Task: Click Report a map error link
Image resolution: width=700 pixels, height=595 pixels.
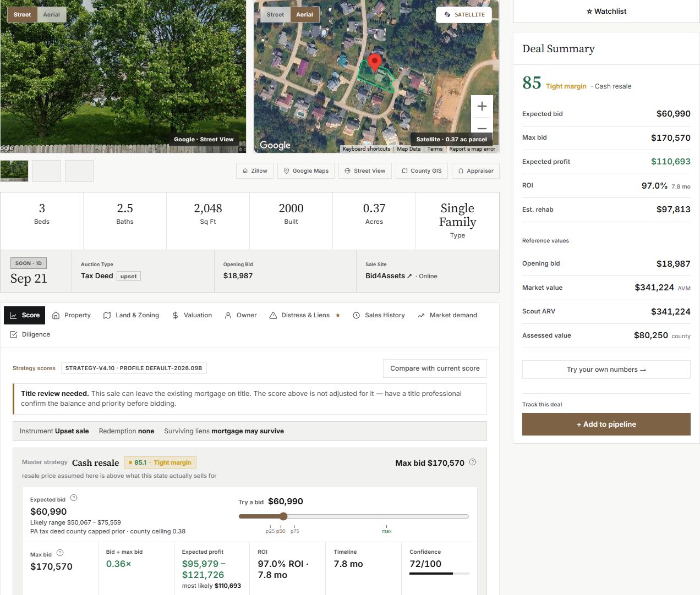Action: [472, 149]
